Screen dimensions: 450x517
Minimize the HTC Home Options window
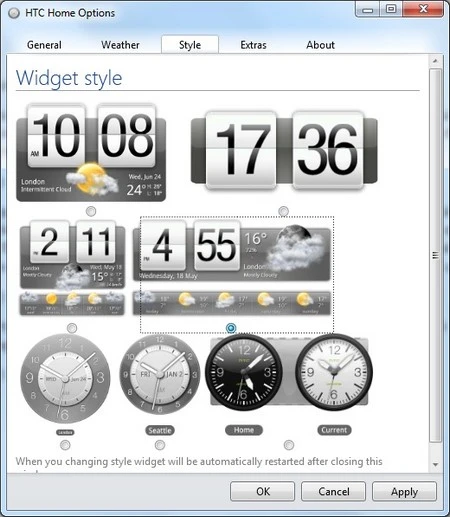[368, 10]
